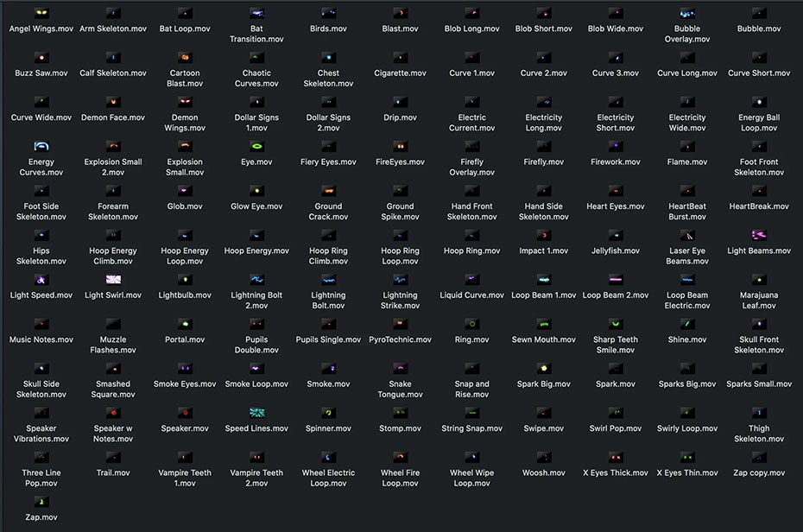The height and width of the screenshot is (532, 803).
Task: Select the Demon Wings.mov icon
Action: click(x=185, y=102)
